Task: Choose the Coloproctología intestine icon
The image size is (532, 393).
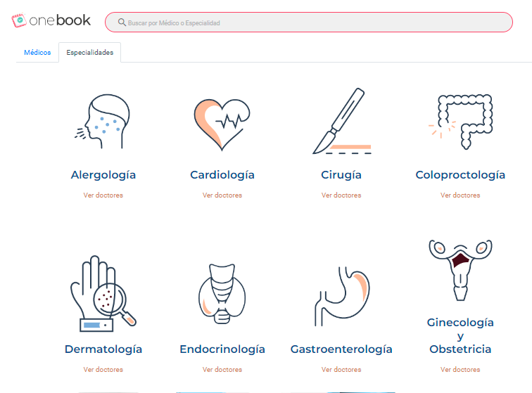Action: 460,122
